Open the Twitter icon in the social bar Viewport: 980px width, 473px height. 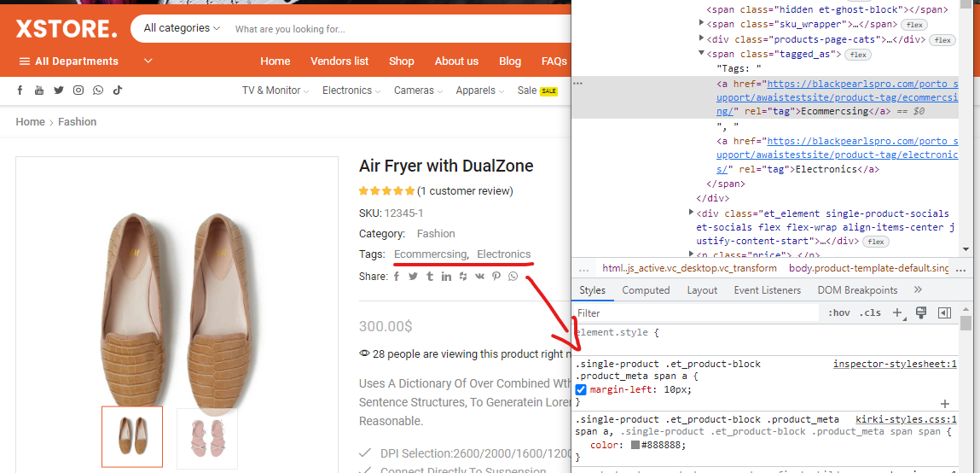[x=59, y=91]
